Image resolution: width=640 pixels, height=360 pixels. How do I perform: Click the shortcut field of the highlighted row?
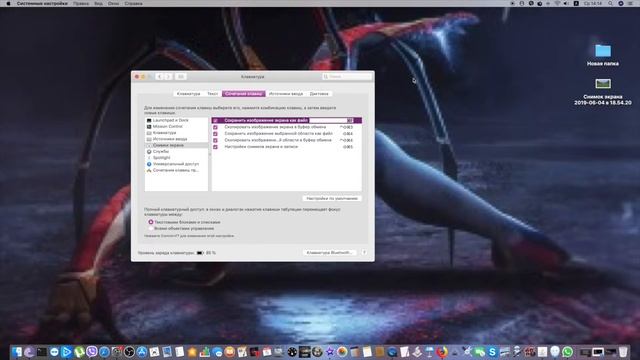(331, 120)
